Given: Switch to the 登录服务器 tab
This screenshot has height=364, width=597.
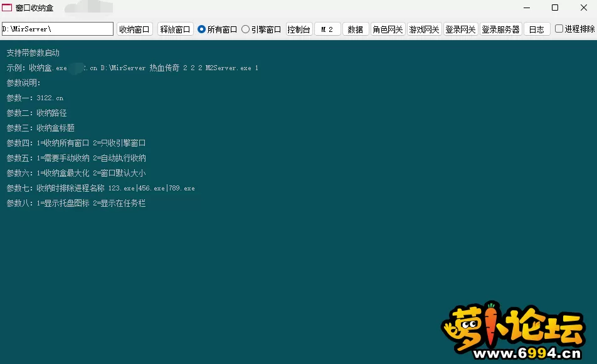Looking at the screenshot, I should pyautogui.click(x=500, y=29).
